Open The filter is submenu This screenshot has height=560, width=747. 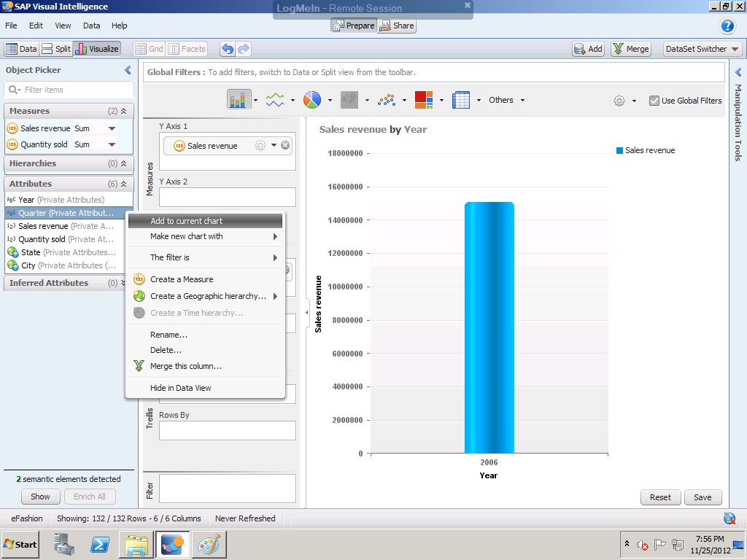[205, 257]
